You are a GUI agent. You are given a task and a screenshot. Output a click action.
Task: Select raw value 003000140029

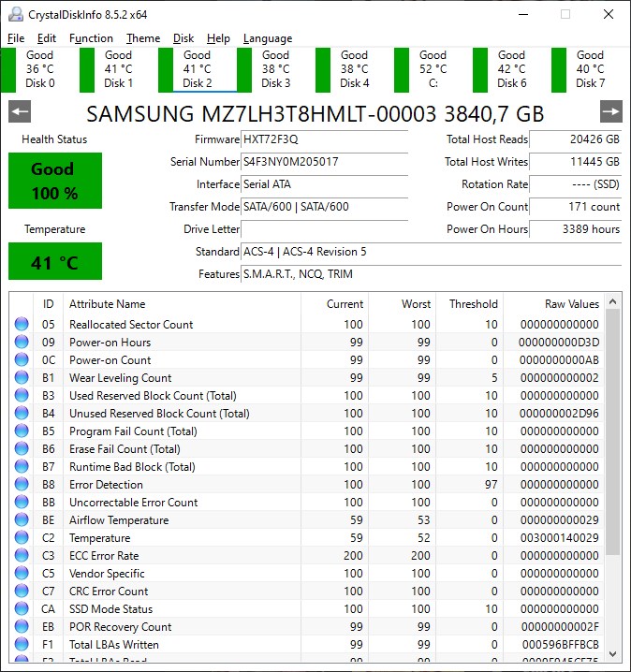pos(560,538)
